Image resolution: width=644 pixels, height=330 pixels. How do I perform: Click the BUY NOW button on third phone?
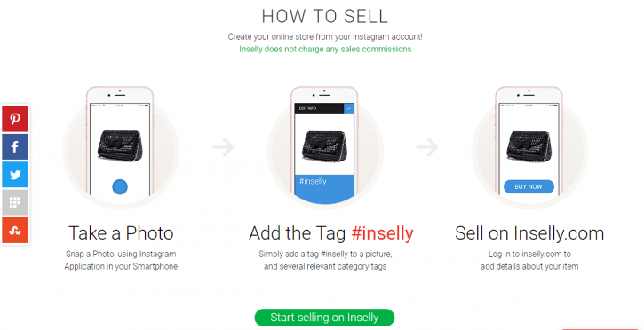click(529, 186)
